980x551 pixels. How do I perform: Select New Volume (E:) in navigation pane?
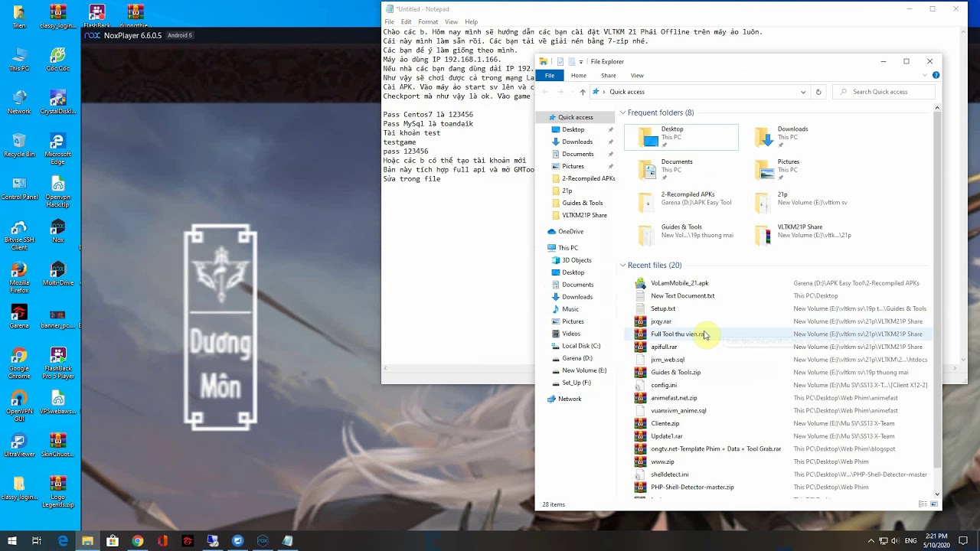click(x=584, y=370)
